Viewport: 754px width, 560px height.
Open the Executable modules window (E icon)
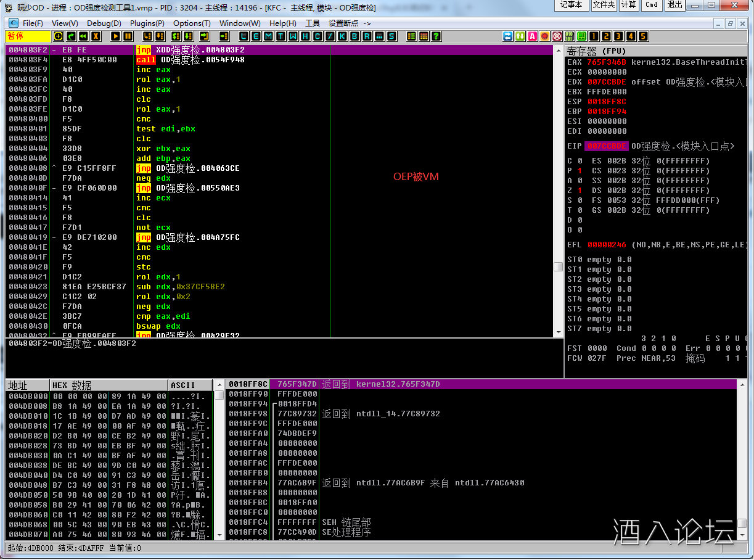pos(256,36)
